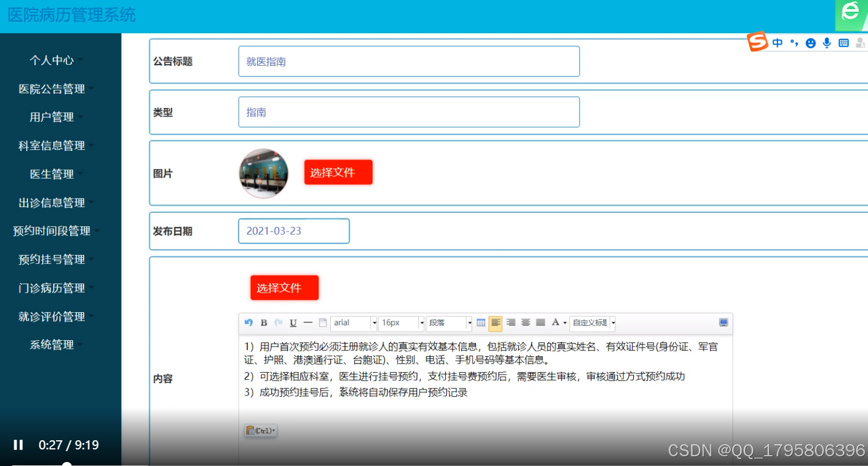Click the blank page icon in the editor toolbar

tap(323, 322)
